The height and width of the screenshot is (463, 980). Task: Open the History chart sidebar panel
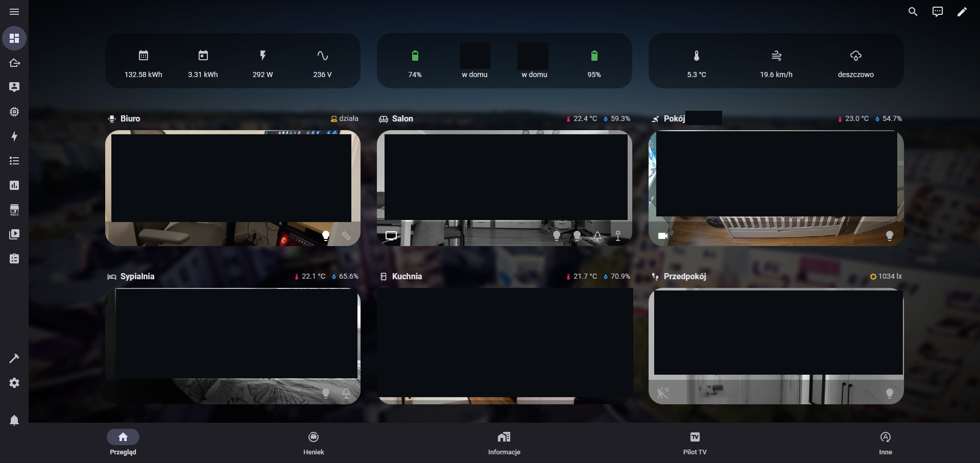click(x=14, y=185)
